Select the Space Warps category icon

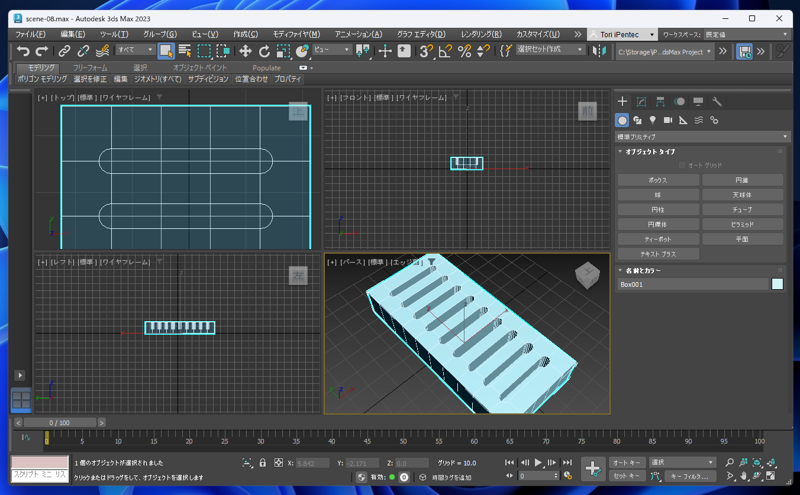[x=698, y=120]
